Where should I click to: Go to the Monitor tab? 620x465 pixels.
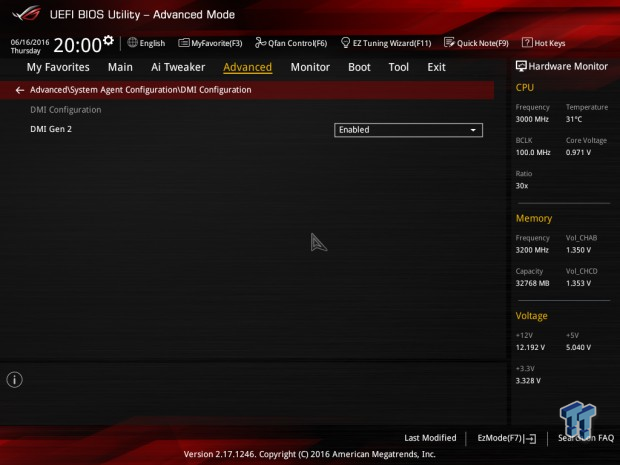point(310,67)
